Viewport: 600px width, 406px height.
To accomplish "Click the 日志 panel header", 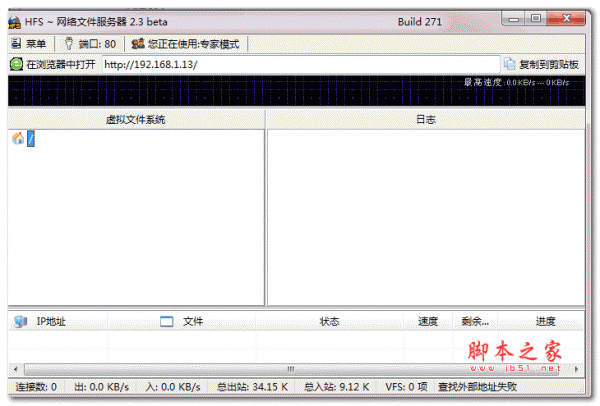I will point(426,120).
